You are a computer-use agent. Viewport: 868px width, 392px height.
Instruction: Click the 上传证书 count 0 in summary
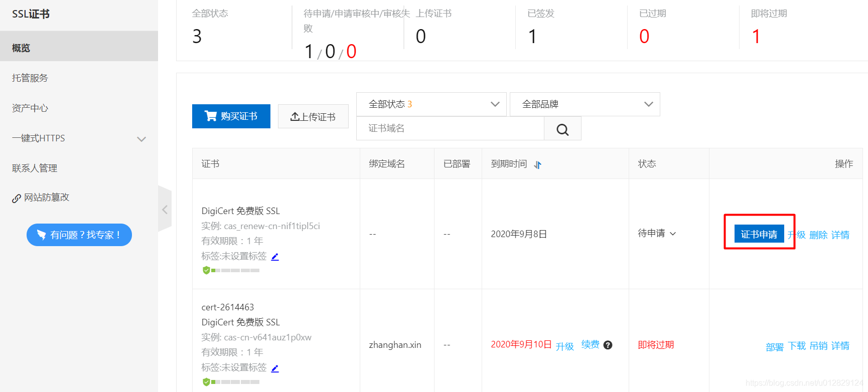[421, 36]
